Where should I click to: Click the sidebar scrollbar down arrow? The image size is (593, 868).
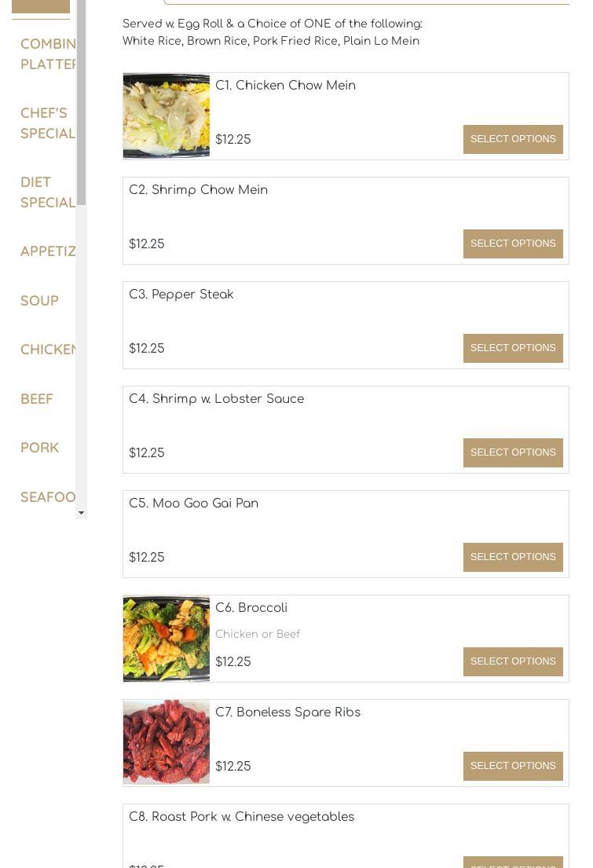coord(81,513)
